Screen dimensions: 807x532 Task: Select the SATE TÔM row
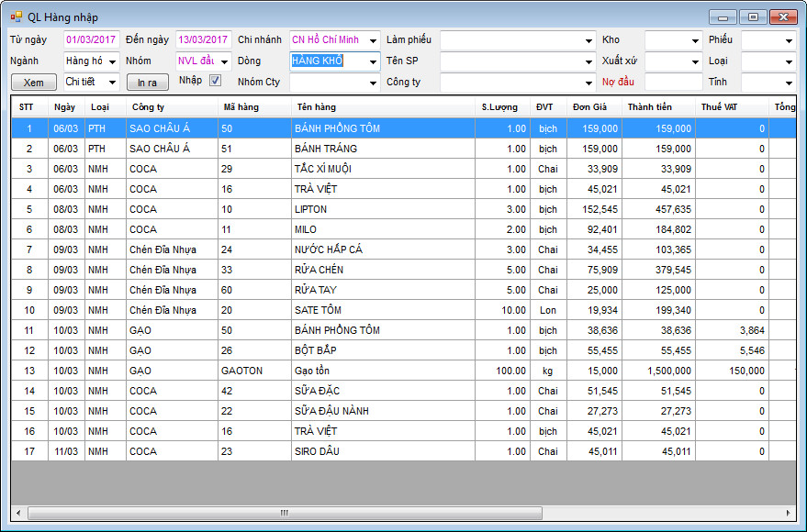tap(404, 310)
